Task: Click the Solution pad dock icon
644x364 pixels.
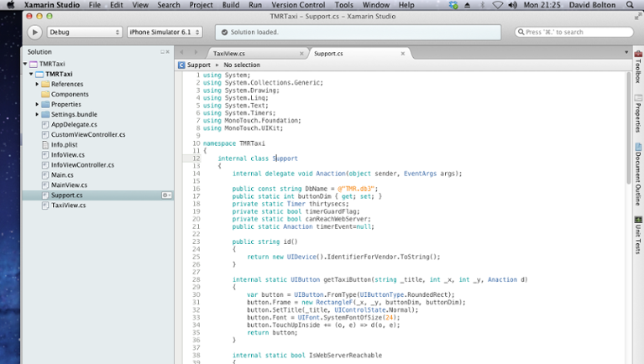Action: tap(162, 52)
